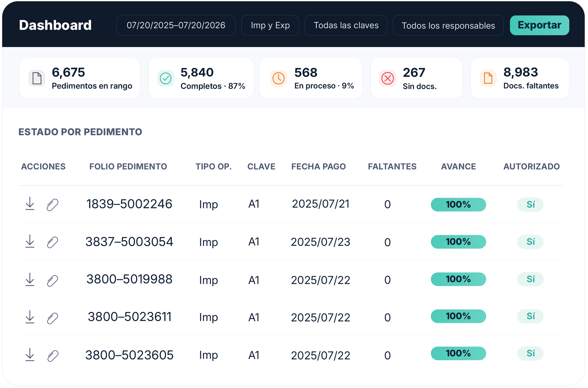Open the date range 07/20/2025–07/20/2026 filter
The image size is (588, 388).
[176, 25]
